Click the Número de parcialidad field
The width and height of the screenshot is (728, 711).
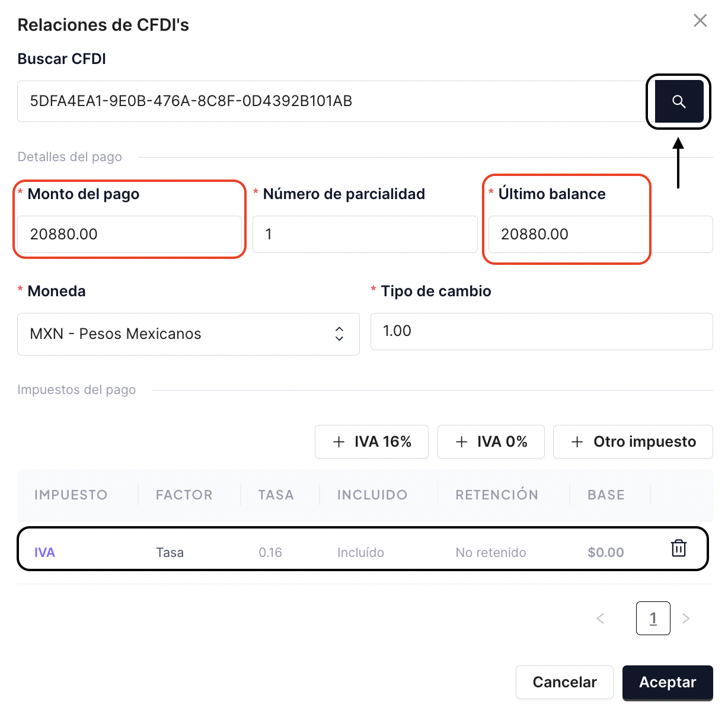pyautogui.click(x=365, y=234)
